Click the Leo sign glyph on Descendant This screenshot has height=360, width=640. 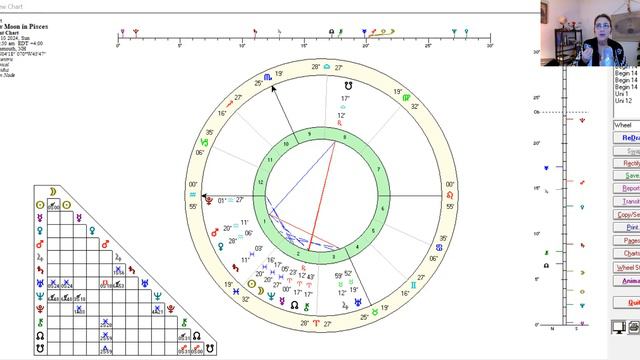coord(450,195)
